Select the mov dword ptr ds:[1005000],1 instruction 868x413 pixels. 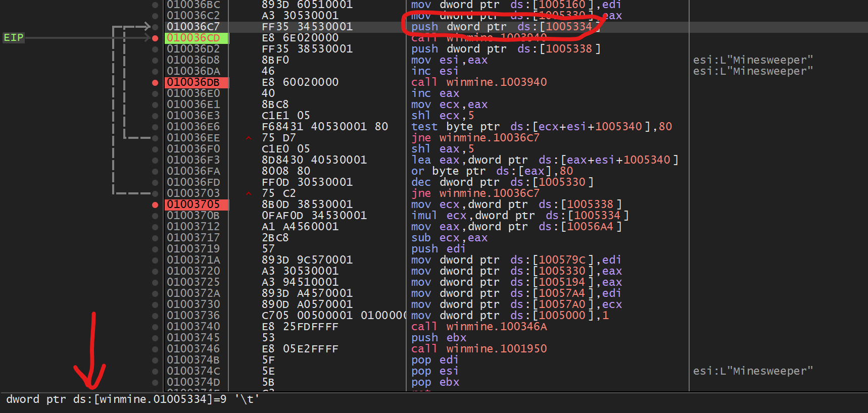[x=510, y=316]
